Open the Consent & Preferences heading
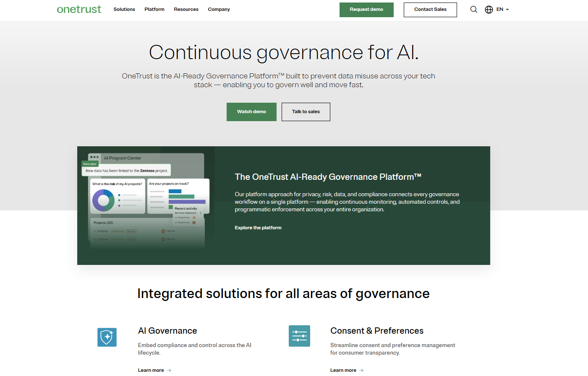The width and height of the screenshot is (588, 376). [377, 331]
